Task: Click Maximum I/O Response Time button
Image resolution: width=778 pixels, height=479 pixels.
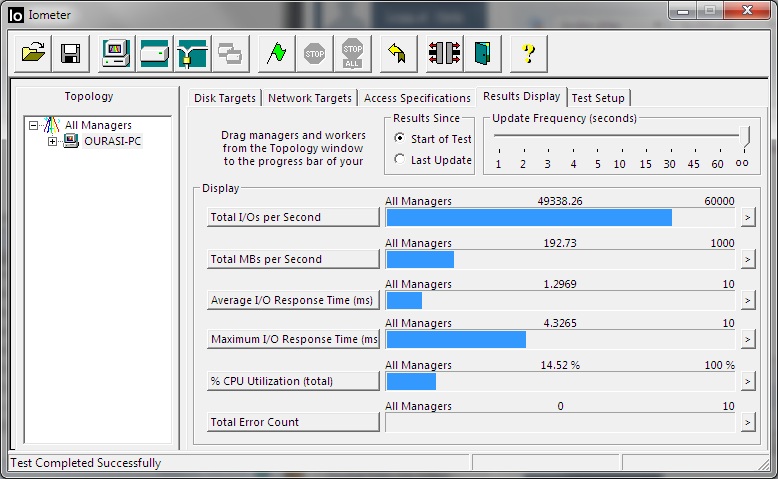Action: pyautogui.click(x=293, y=340)
